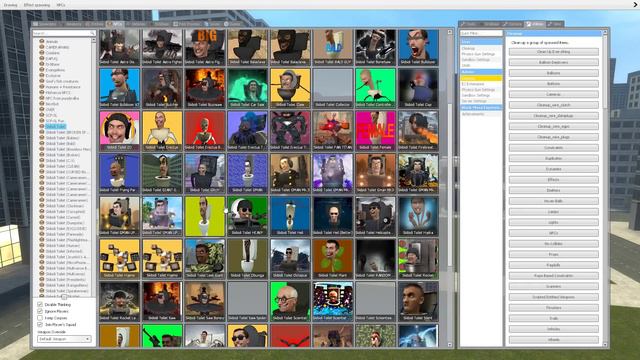Choose the Skibidi Toilet FAN TITAN icon
640x360 pixels.
coord(333,131)
